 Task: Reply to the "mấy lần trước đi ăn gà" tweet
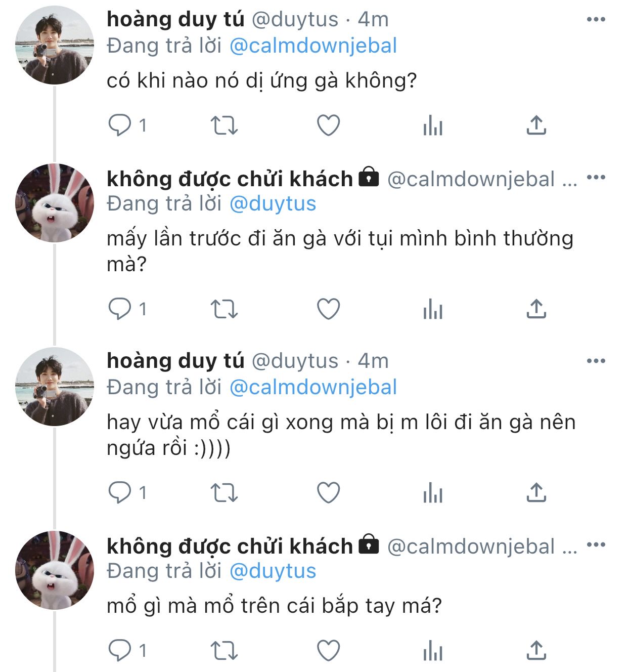[120, 309]
